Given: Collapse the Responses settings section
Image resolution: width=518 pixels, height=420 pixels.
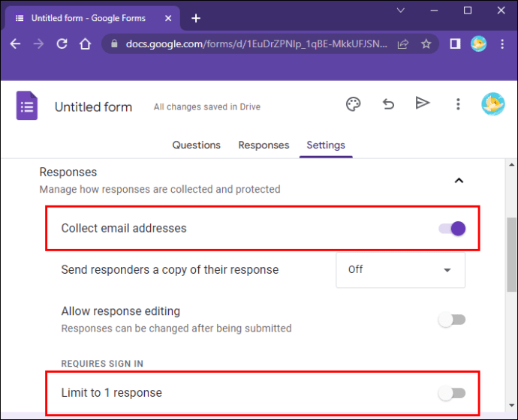Looking at the screenshot, I should point(459,180).
